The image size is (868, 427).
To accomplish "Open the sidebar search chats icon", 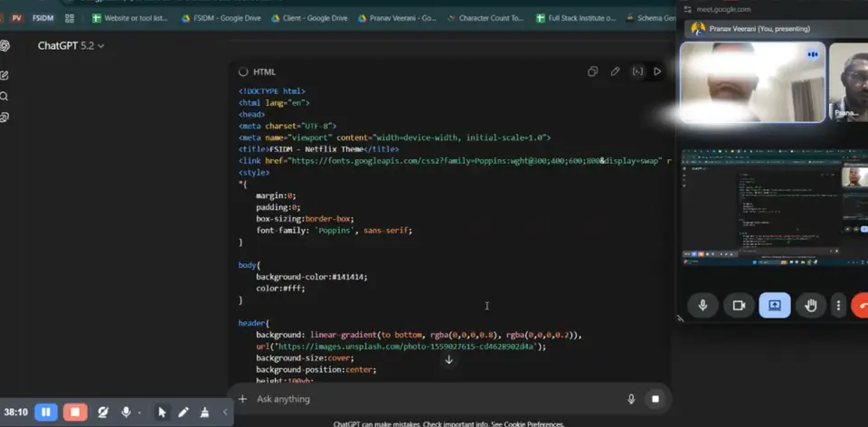I will point(5,97).
